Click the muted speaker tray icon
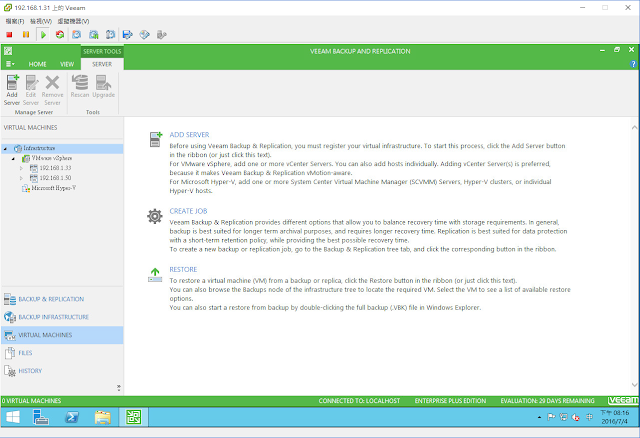 (x=576, y=417)
